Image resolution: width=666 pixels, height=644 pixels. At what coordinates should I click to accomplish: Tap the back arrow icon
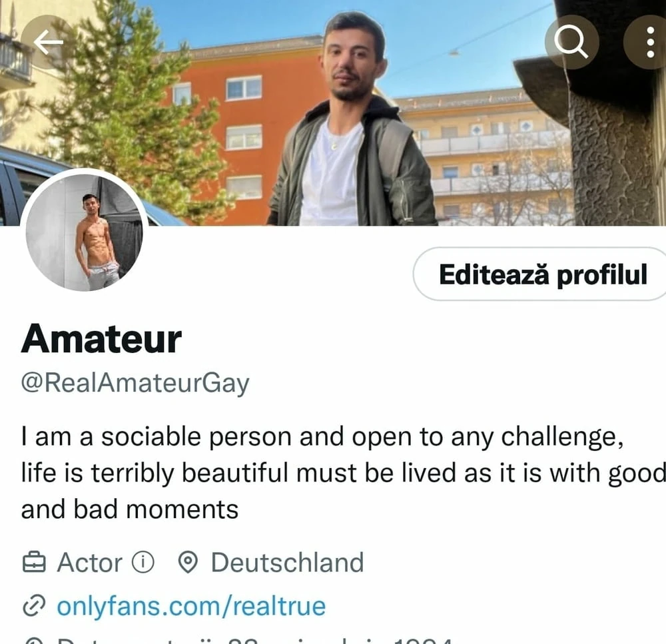click(x=47, y=42)
